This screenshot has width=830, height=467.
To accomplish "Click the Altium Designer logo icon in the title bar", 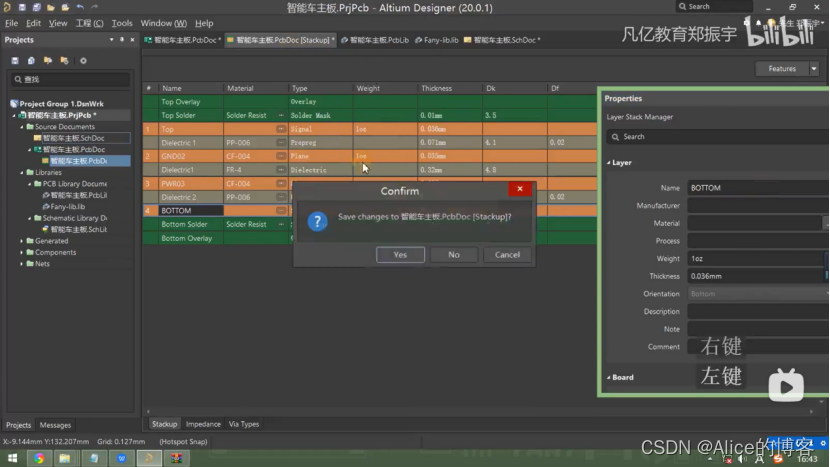I will pos(7,7).
